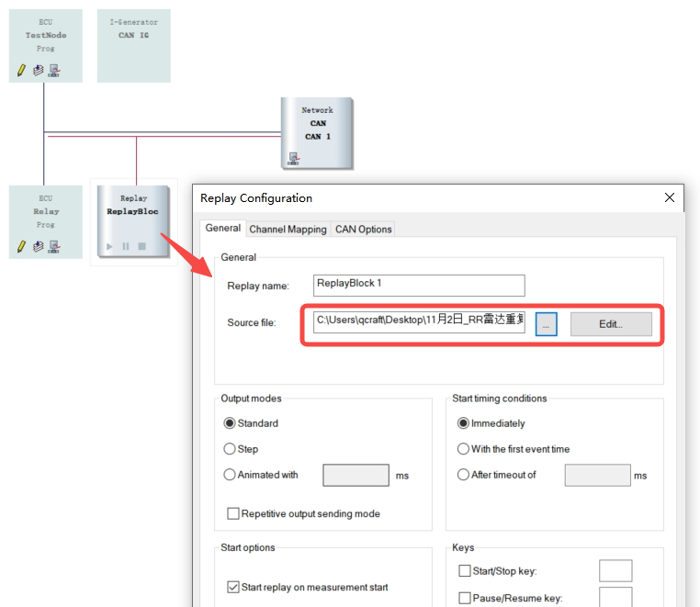
Task: Select With the first event time option
Action: click(463, 449)
